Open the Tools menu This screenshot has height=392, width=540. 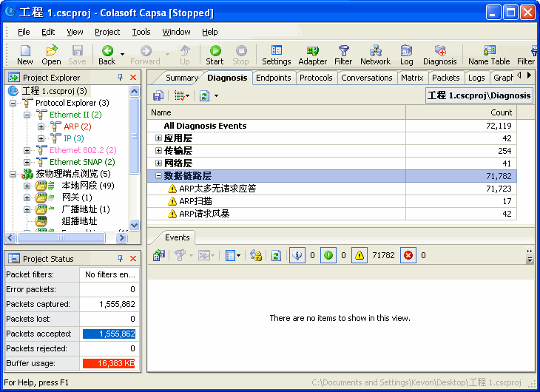(141, 32)
